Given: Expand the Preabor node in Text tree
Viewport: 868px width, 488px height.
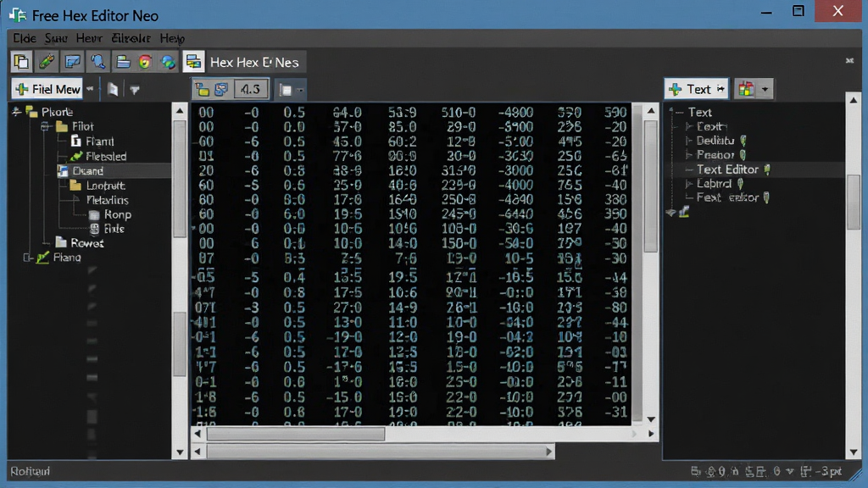Looking at the screenshot, I should click(688, 155).
